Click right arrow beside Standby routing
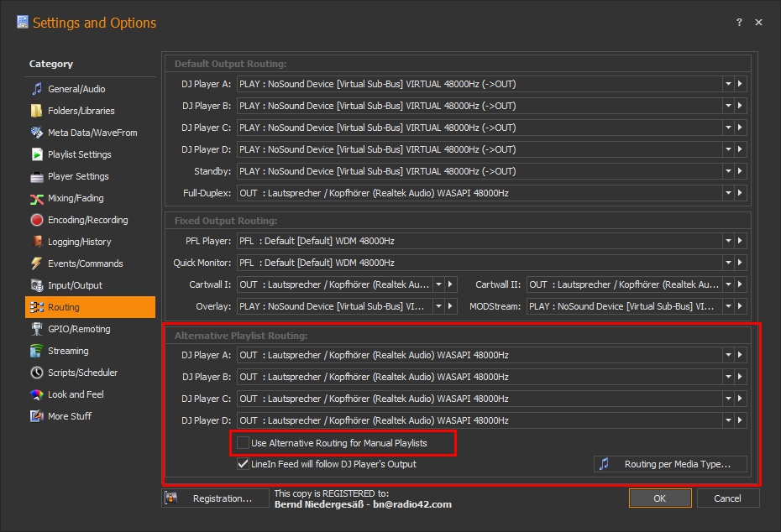 (740, 170)
